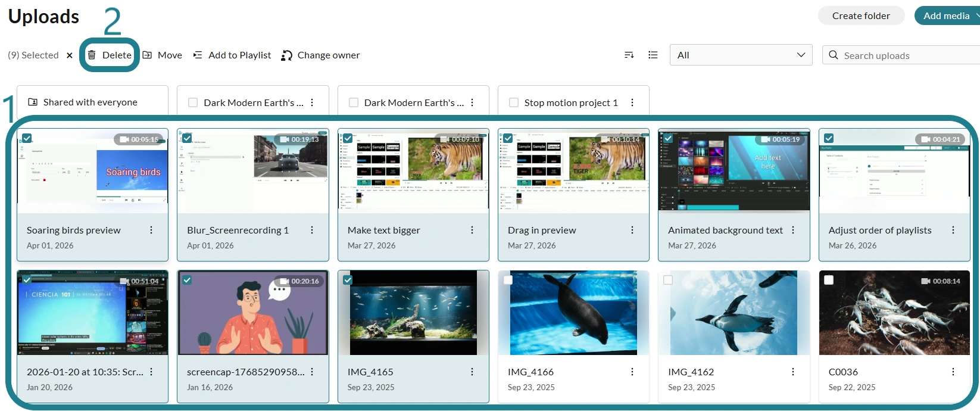Clear selection with the X icon

70,55
